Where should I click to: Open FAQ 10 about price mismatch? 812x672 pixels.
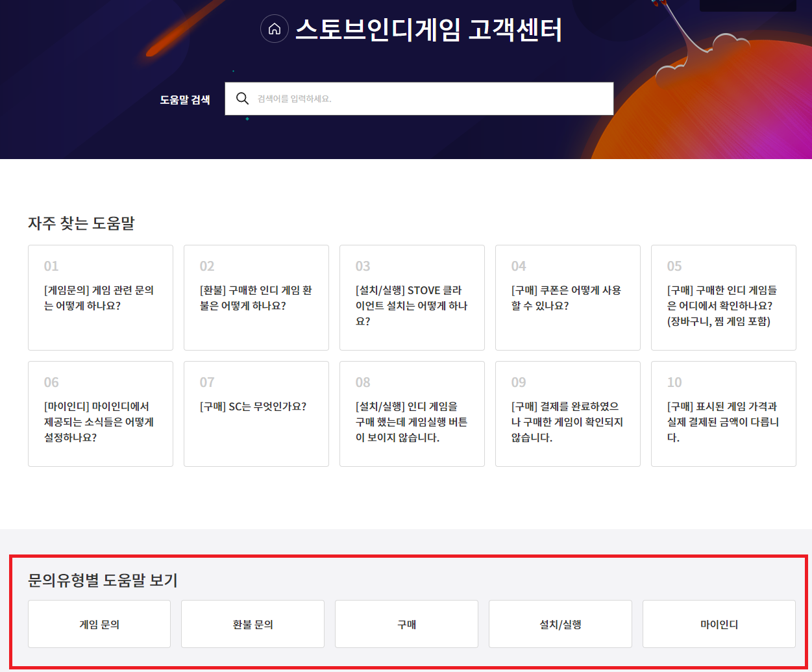pos(724,414)
